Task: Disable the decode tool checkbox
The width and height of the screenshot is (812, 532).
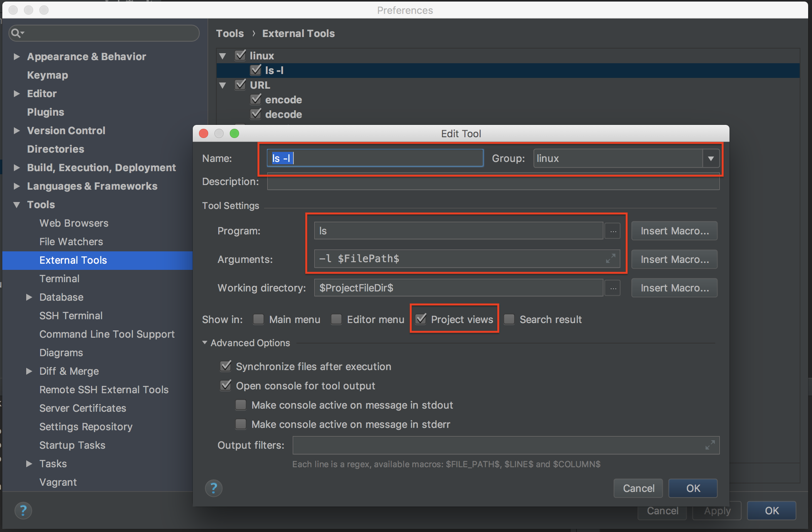Action: 256,114
